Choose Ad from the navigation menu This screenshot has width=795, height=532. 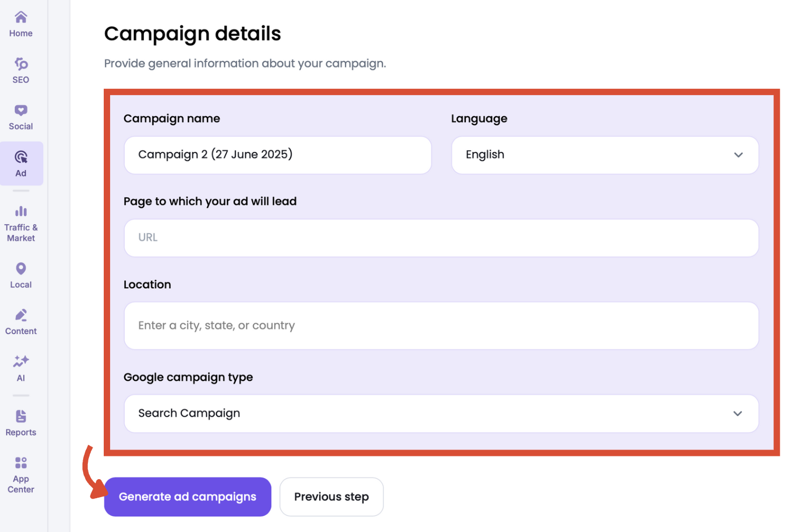[21, 163]
